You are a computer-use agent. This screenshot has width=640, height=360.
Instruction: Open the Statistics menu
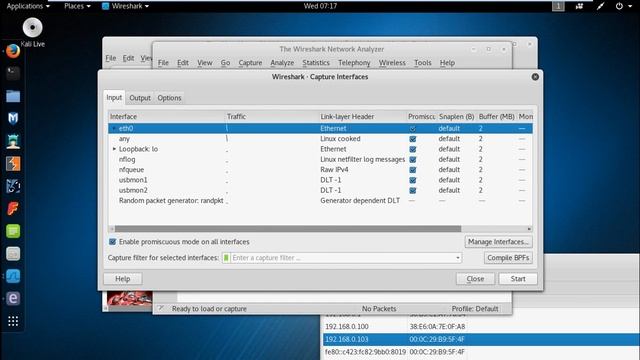click(316, 63)
